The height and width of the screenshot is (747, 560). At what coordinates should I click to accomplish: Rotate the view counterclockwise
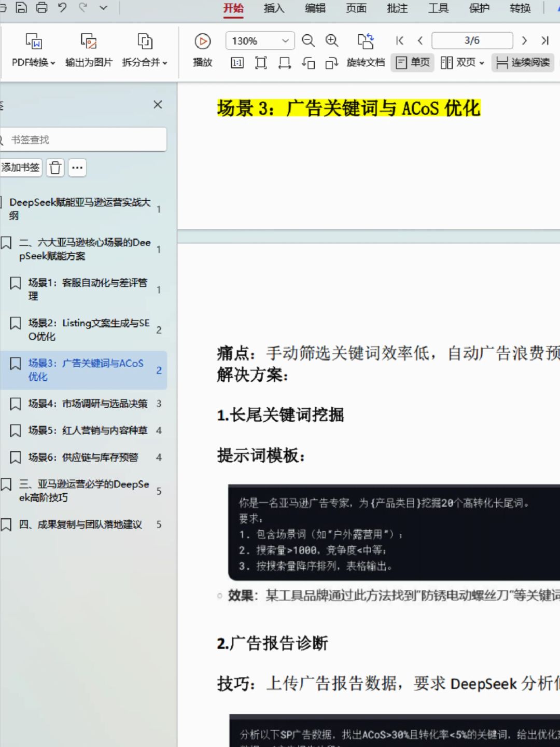[x=309, y=63]
